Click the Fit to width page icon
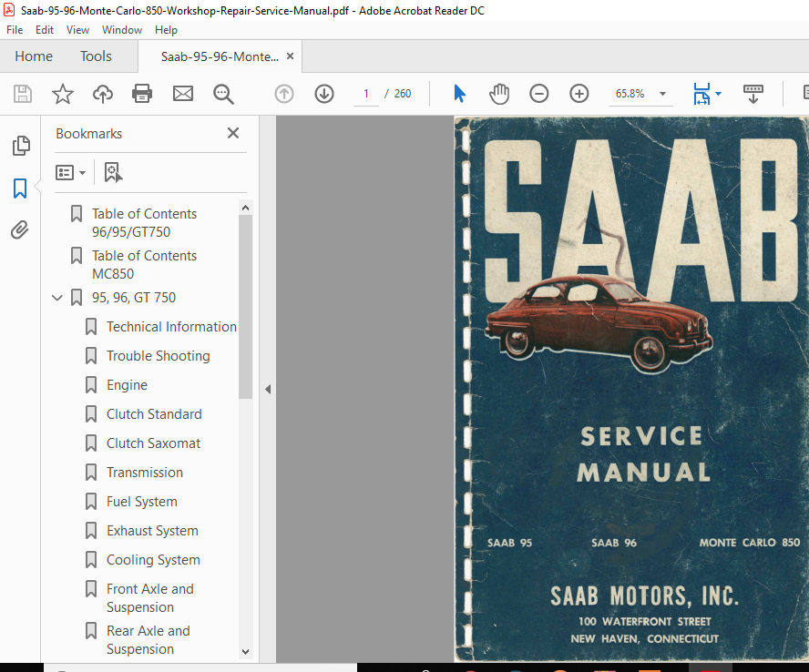Image resolution: width=809 pixels, height=672 pixels. pyautogui.click(x=701, y=94)
